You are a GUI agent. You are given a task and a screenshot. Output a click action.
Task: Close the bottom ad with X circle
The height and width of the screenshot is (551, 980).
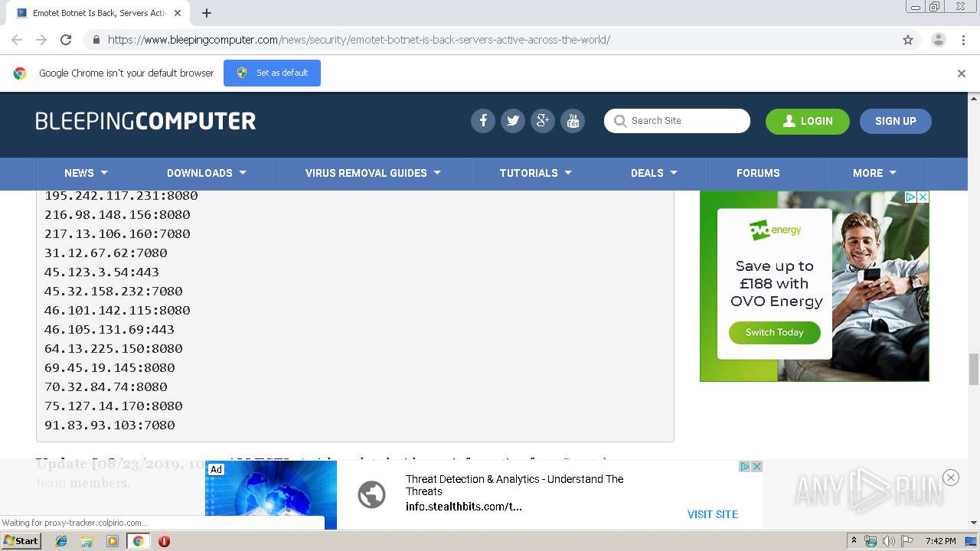click(x=951, y=478)
